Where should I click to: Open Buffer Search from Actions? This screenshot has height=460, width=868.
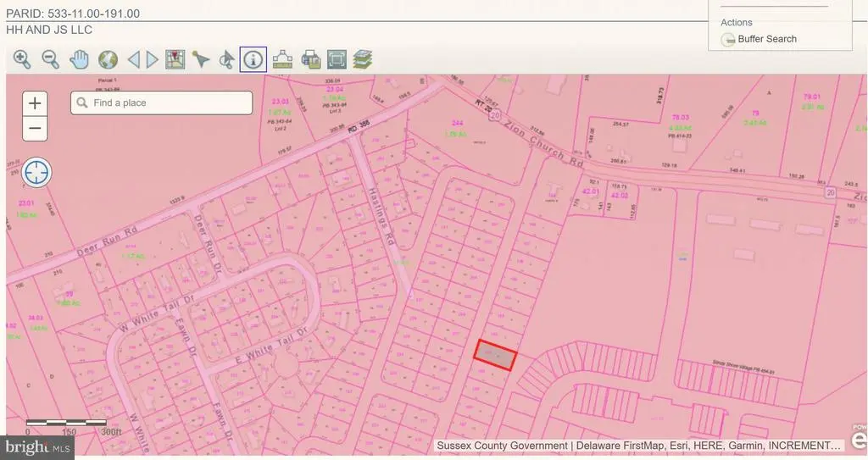[x=766, y=39]
